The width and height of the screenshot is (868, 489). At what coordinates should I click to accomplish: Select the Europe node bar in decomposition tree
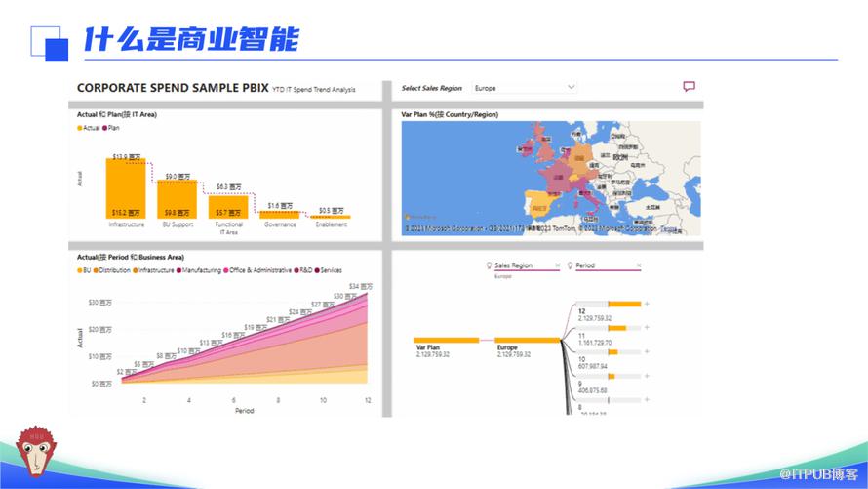click(528, 340)
